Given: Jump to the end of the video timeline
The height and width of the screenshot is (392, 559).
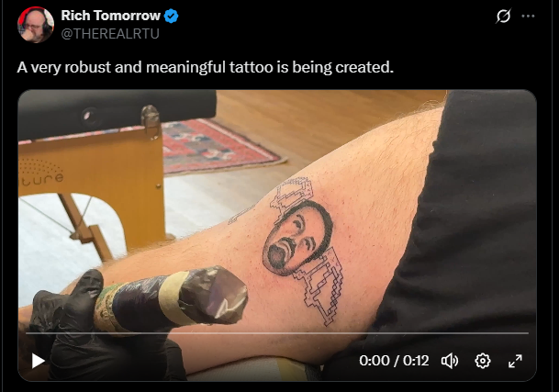Looking at the screenshot, I should click(x=528, y=333).
